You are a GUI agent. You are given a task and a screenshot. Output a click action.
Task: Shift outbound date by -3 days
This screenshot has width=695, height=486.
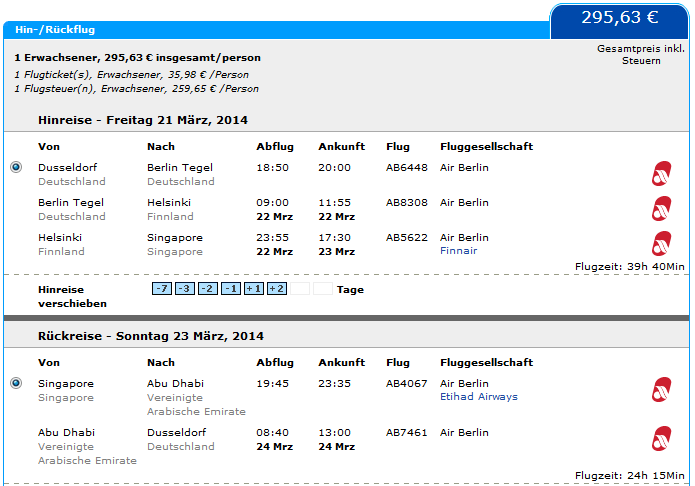click(185, 289)
